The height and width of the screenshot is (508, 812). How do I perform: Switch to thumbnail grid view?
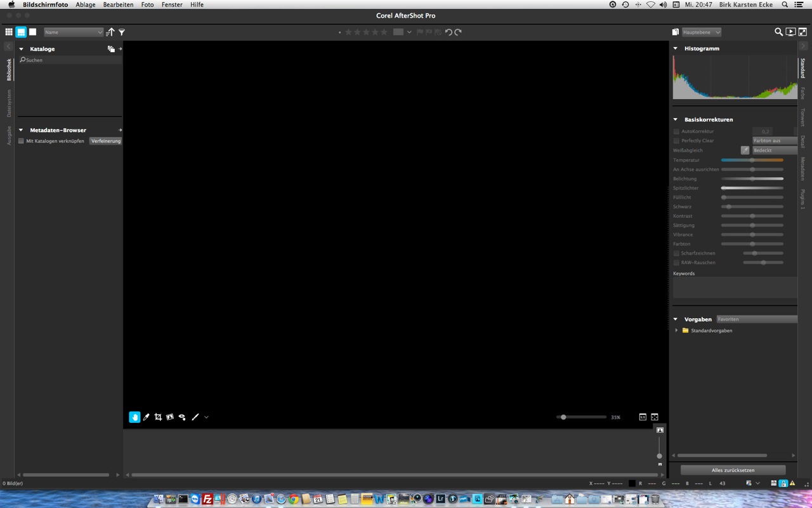(x=9, y=32)
